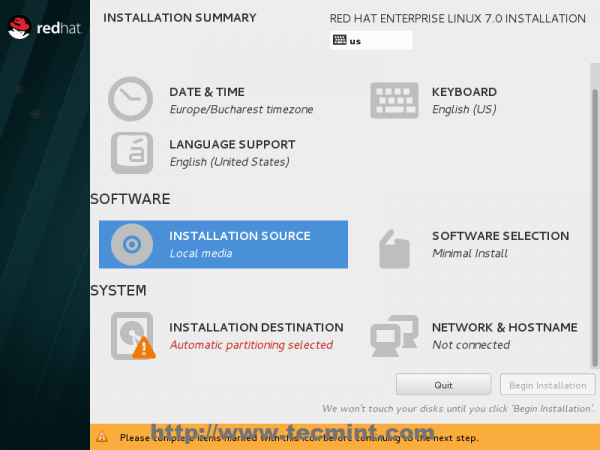This screenshot has width=600, height=450.
Task: Click the warning triangle in bottom bar
Action: pyautogui.click(x=102, y=437)
